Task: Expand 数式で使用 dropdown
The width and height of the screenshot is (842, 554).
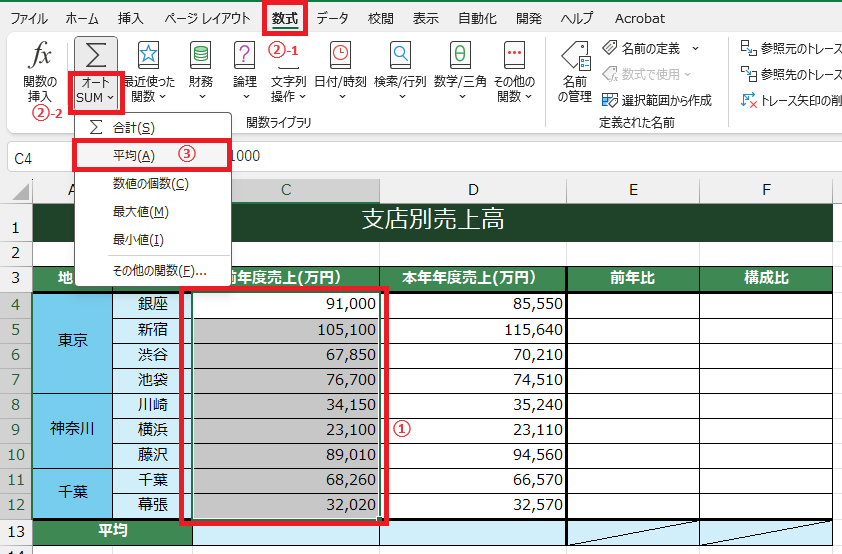Action: click(x=687, y=74)
